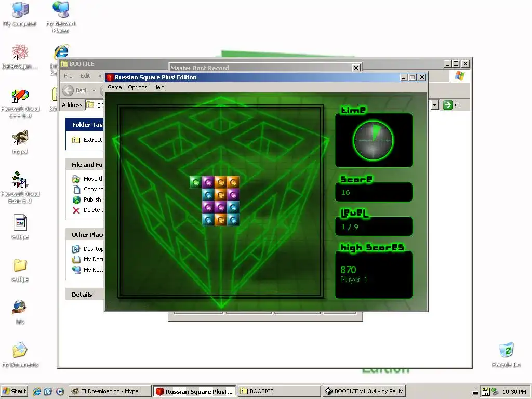Select the w10pe folder icon
Image resolution: width=532 pixels, height=399 pixels.
tap(20, 270)
